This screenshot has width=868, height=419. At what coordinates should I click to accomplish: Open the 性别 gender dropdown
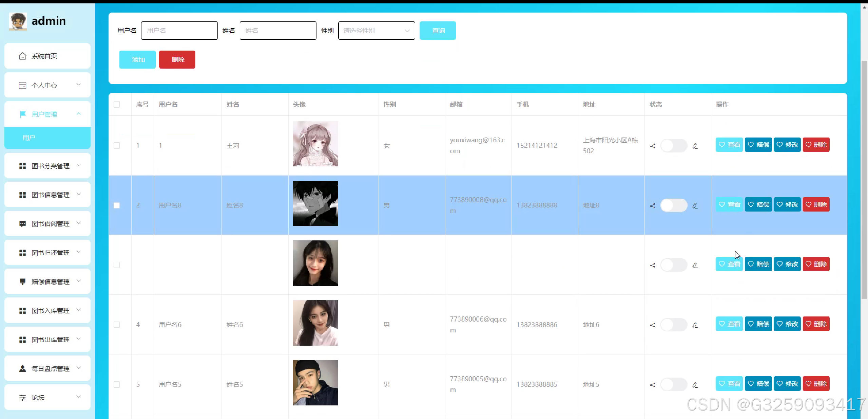click(x=377, y=31)
